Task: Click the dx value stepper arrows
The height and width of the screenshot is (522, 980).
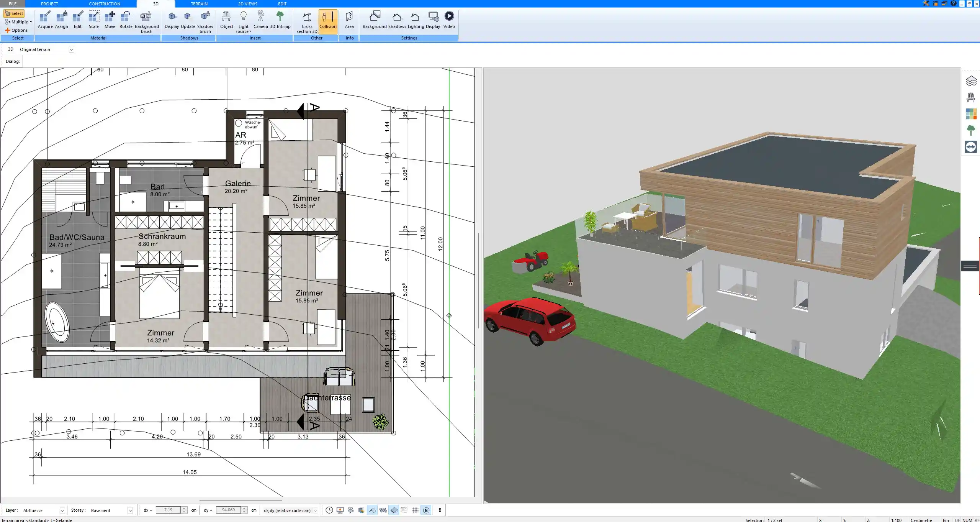Action: pos(184,510)
